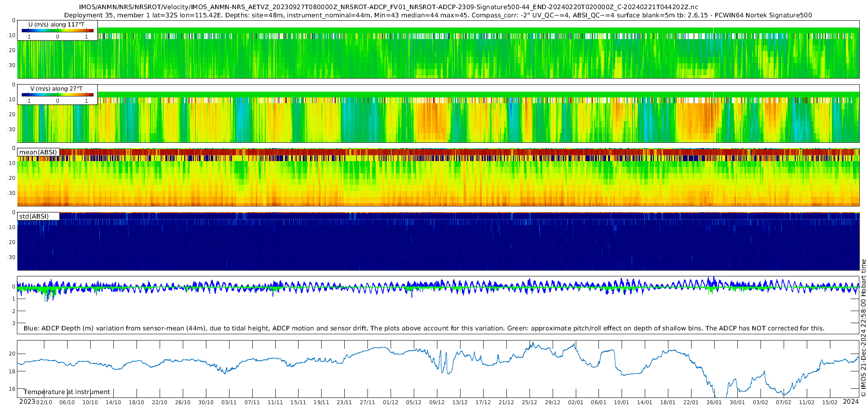Click the 20 tick on temperature axis
This screenshot has width=868, height=410.
[12, 354]
